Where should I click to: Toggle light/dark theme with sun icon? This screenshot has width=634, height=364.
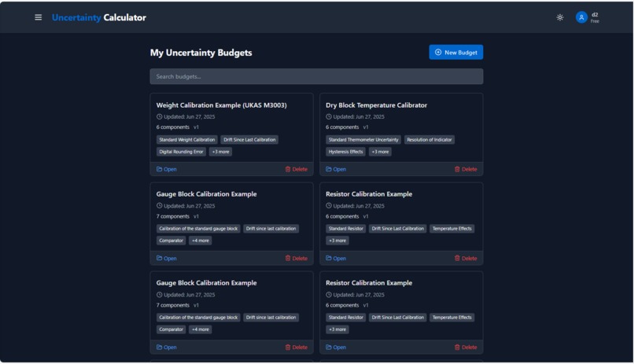point(559,17)
